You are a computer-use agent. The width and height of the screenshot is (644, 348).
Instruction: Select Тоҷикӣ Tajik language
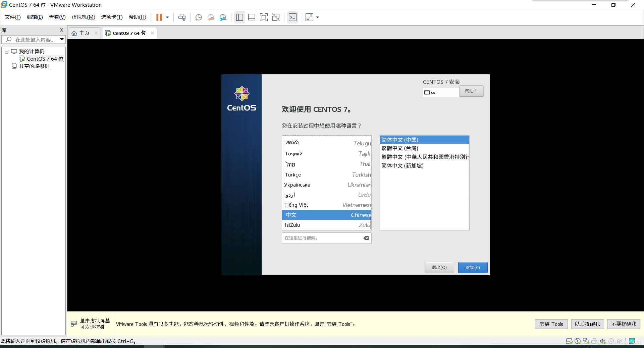click(327, 154)
